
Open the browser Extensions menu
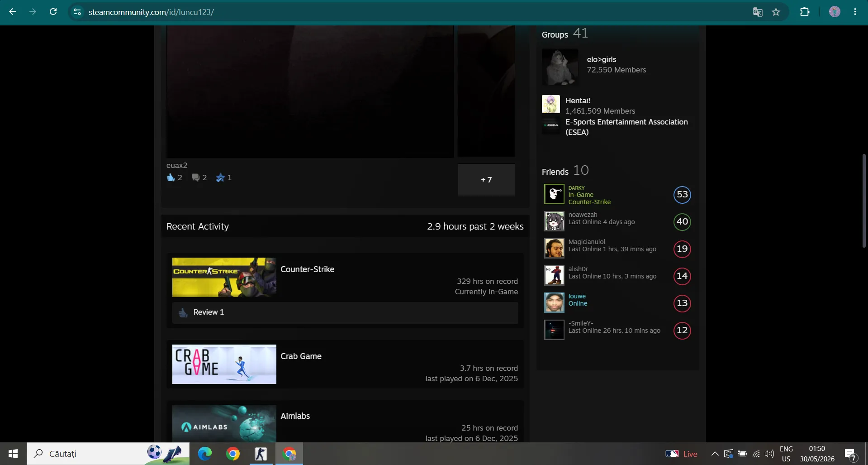click(x=805, y=12)
